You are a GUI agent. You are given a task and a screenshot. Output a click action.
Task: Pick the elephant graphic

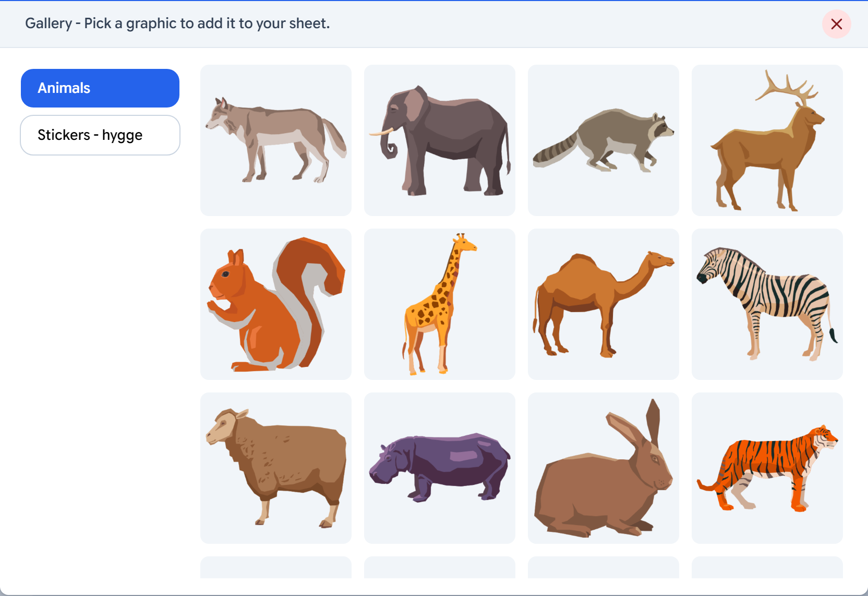coord(440,140)
